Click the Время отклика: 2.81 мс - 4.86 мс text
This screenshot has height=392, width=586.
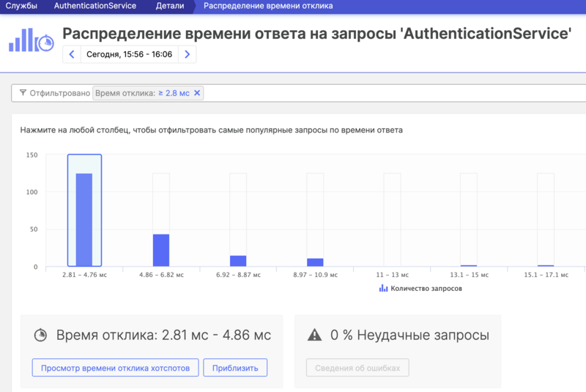click(163, 335)
